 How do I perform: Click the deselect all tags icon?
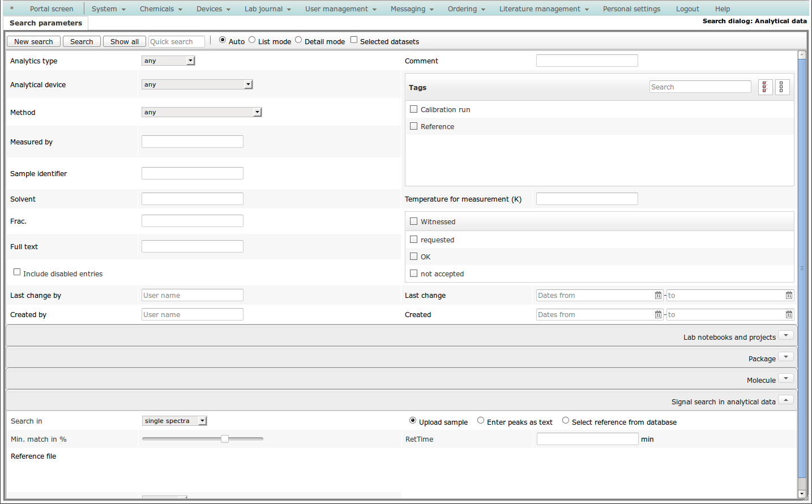782,87
